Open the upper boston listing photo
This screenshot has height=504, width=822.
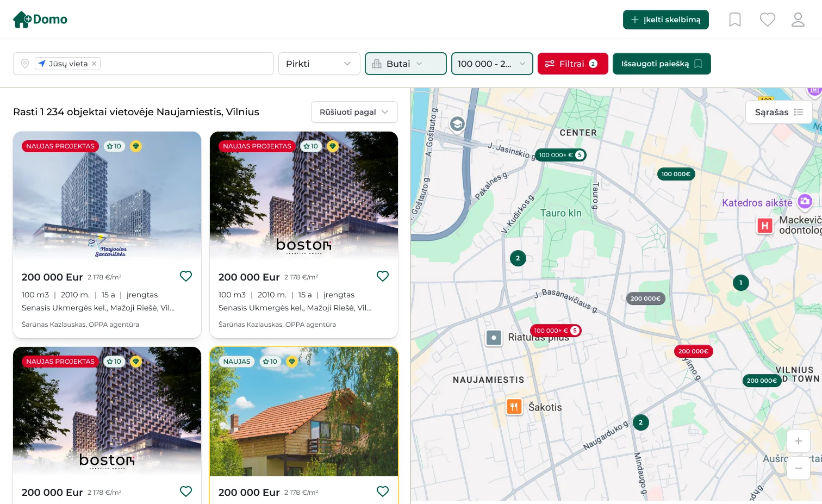304,196
